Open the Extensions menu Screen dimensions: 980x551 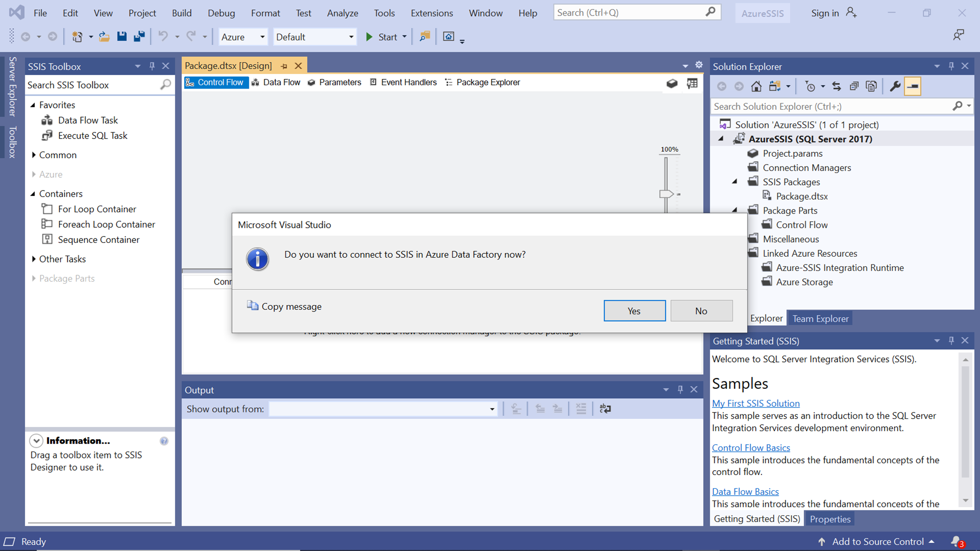[x=431, y=13]
